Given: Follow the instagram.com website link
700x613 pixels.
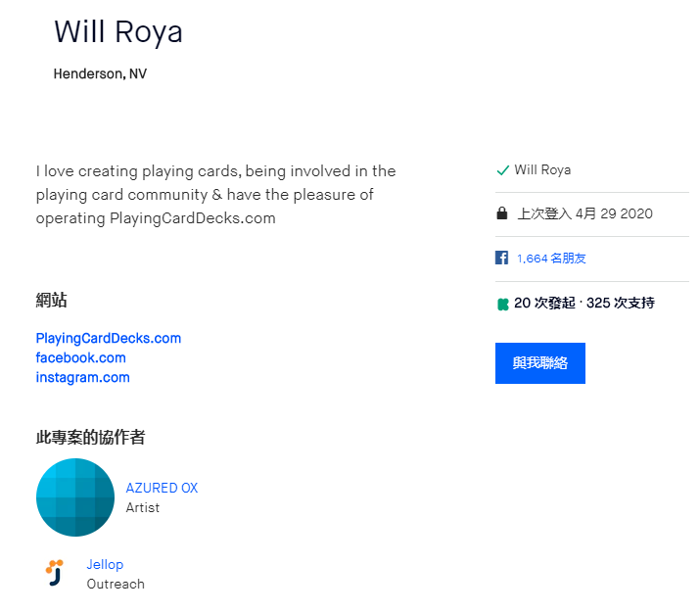Looking at the screenshot, I should coord(82,377).
